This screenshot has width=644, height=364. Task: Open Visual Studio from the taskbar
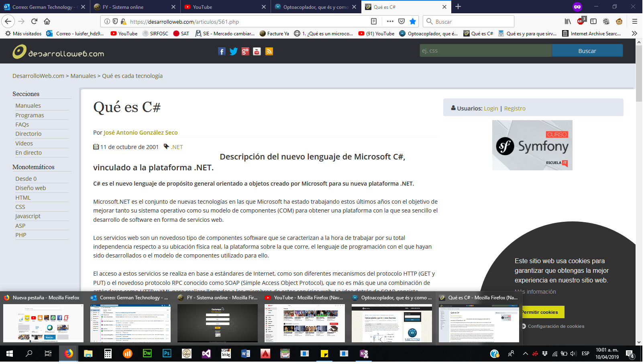(x=206, y=354)
